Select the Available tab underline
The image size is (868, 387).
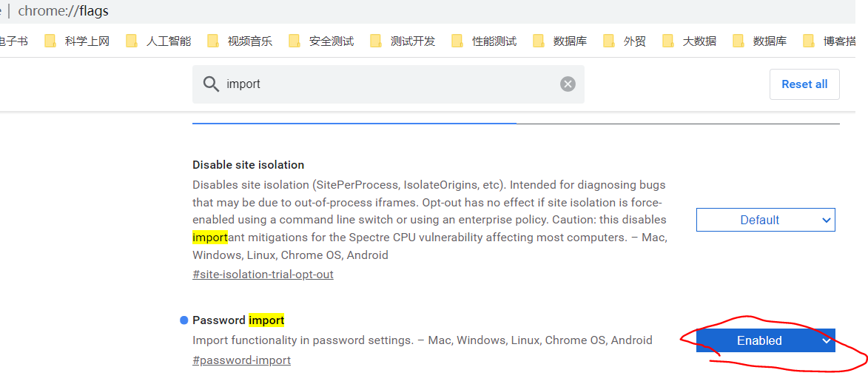click(x=354, y=123)
